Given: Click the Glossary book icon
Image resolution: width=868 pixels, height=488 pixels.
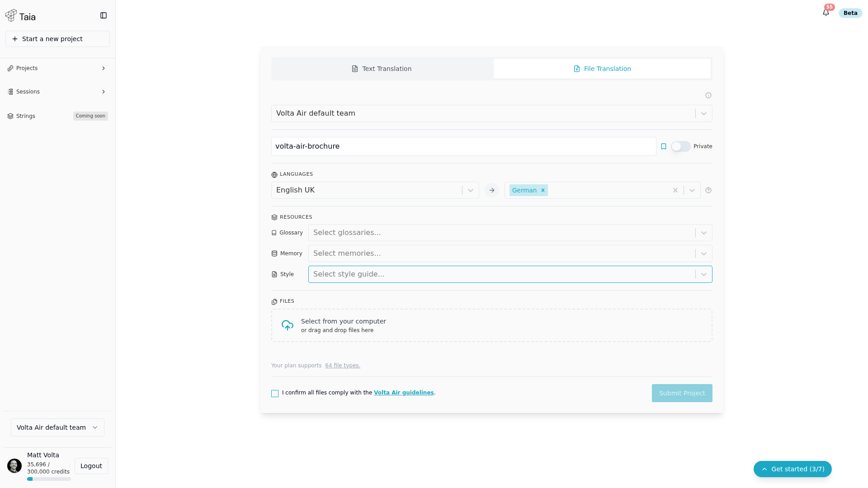Looking at the screenshot, I should (x=274, y=233).
